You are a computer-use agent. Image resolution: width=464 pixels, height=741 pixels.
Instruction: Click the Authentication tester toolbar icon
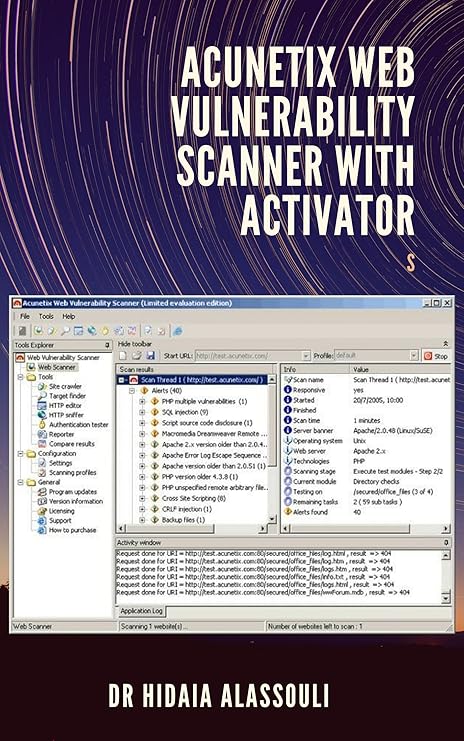point(105,331)
